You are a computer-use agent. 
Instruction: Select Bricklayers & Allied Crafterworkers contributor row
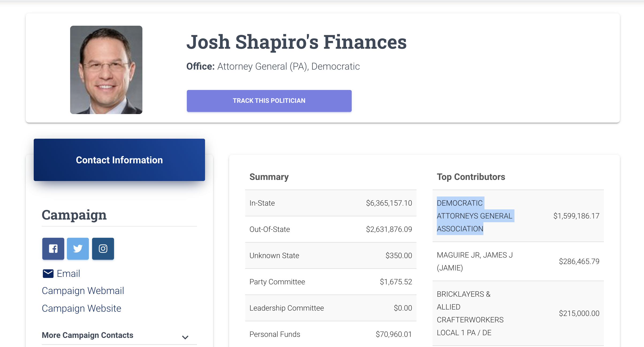coord(518,313)
